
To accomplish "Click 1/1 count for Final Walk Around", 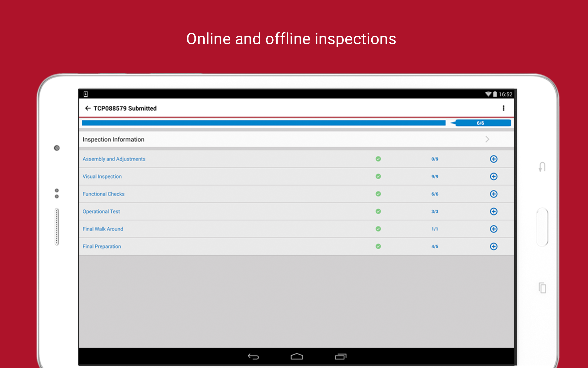I will coord(435,229).
